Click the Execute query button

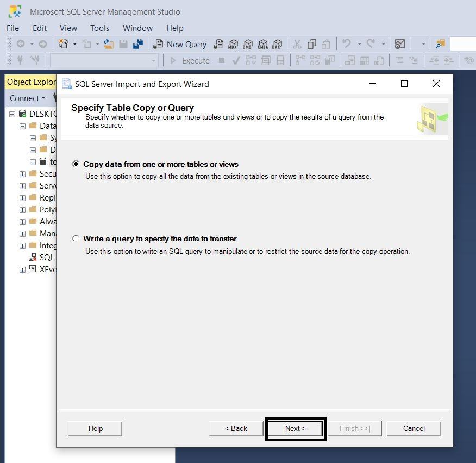point(190,61)
